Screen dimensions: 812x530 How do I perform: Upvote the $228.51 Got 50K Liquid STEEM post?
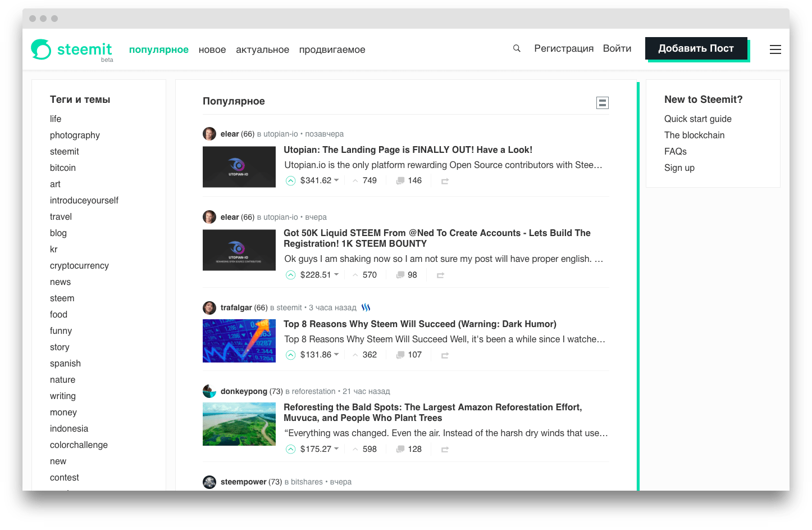290,275
